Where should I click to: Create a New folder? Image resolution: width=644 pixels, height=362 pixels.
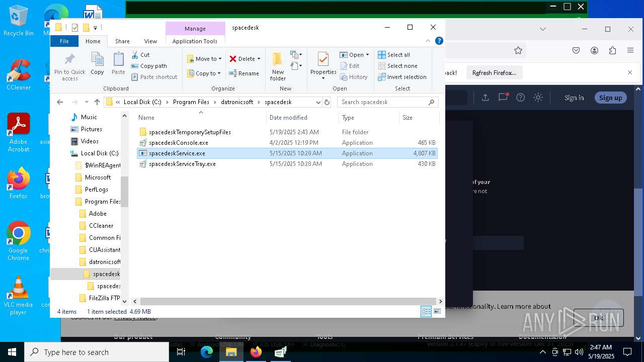[278, 66]
